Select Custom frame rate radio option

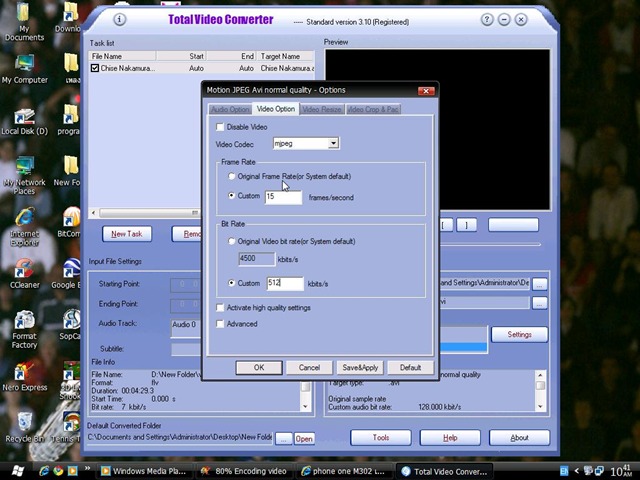point(231,196)
